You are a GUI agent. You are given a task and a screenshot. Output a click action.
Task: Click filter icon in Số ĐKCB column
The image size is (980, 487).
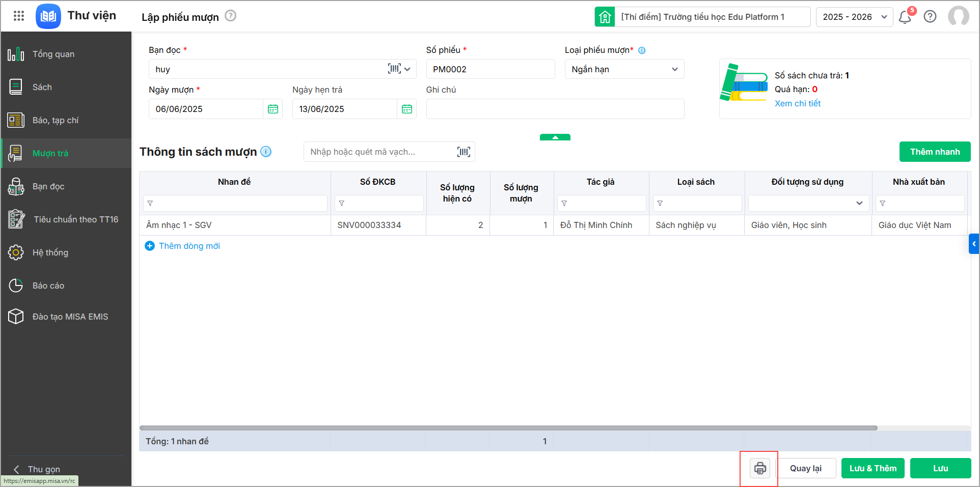coord(342,204)
